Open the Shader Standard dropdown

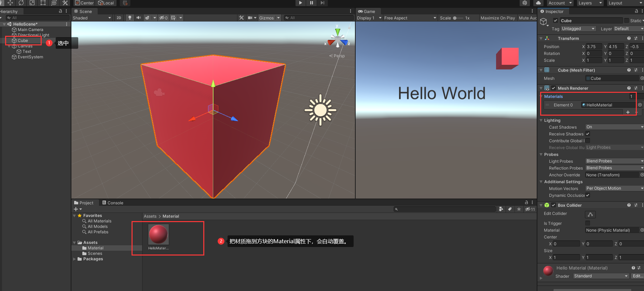pos(601,276)
